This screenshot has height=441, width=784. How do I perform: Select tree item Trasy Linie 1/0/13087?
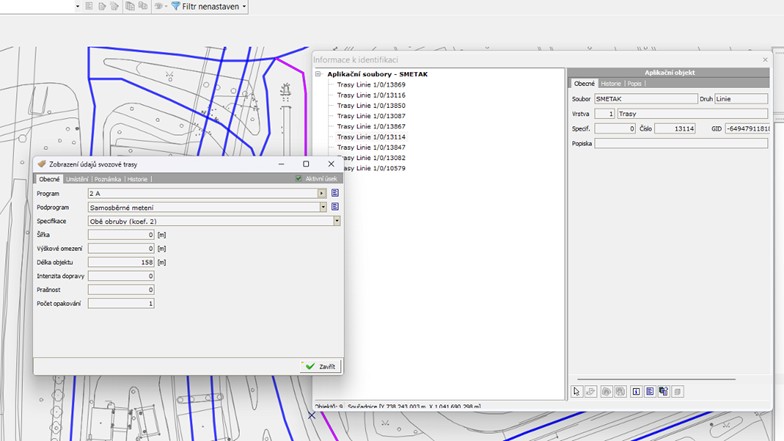pos(371,116)
